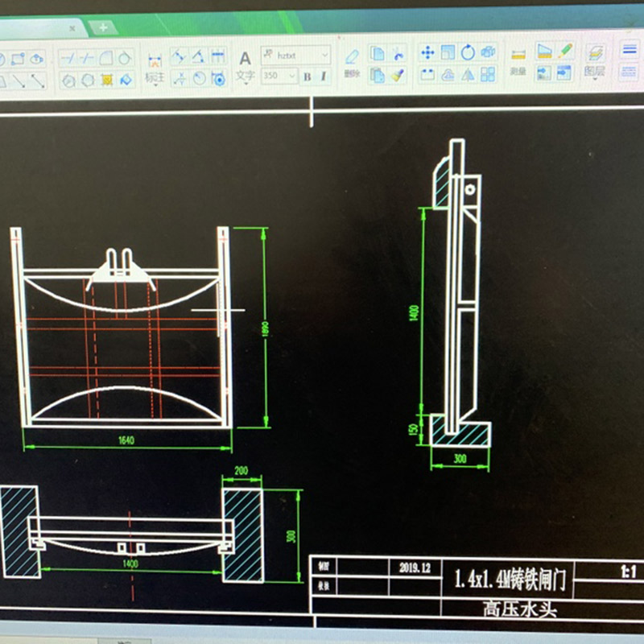Click the 高压水头 title block text
The image size is (644, 644).
pyautogui.click(x=519, y=609)
